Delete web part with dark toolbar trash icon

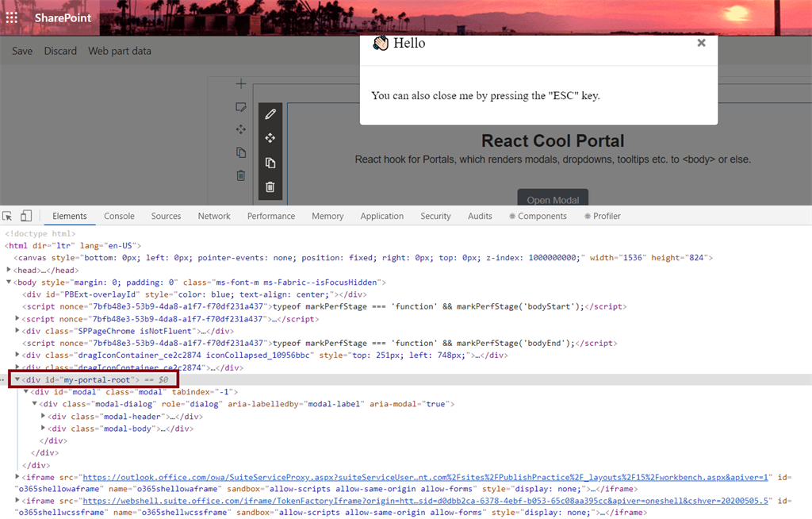pos(270,186)
